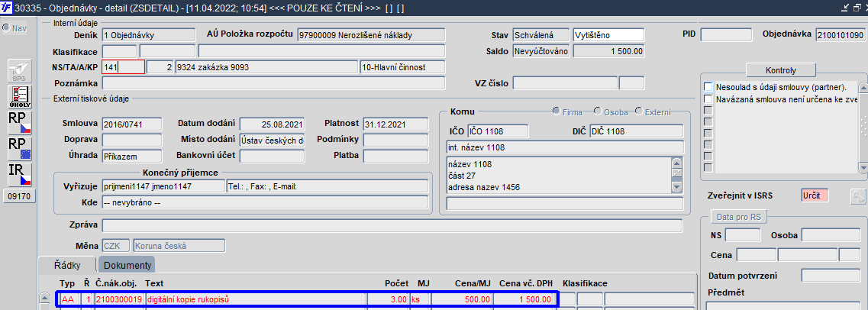This screenshot has height=310, width=868.
Task: Toggle checkbox Nesoulad s údaji smlouvy
Action: pyautogui.click(x=708, y=87)
